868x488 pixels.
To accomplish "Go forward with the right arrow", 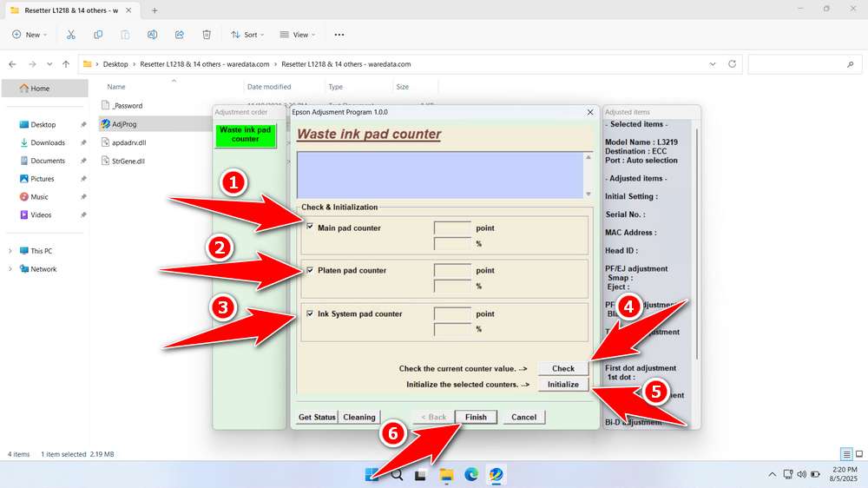I will click(32, 64).
